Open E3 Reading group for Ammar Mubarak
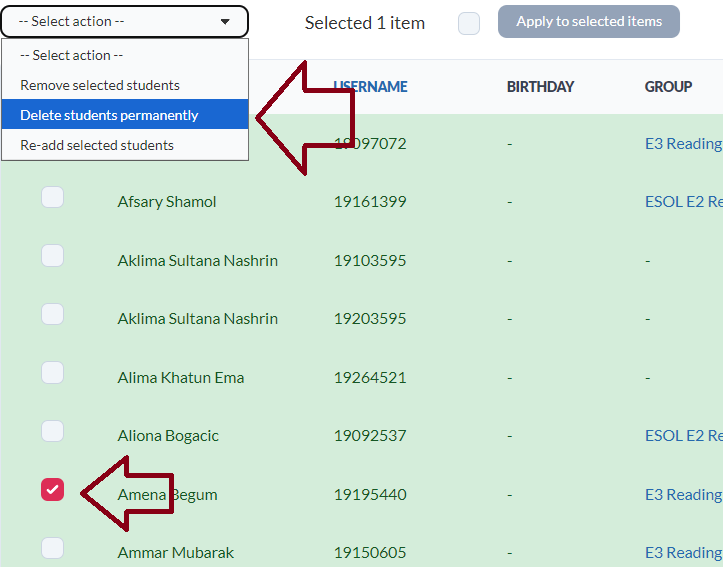The height and width of the screenshot is (567, 723). pos(683,553)
